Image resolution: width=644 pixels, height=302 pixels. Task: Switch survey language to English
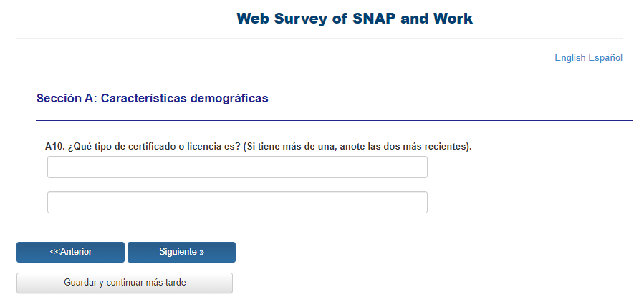pos(569,57)
